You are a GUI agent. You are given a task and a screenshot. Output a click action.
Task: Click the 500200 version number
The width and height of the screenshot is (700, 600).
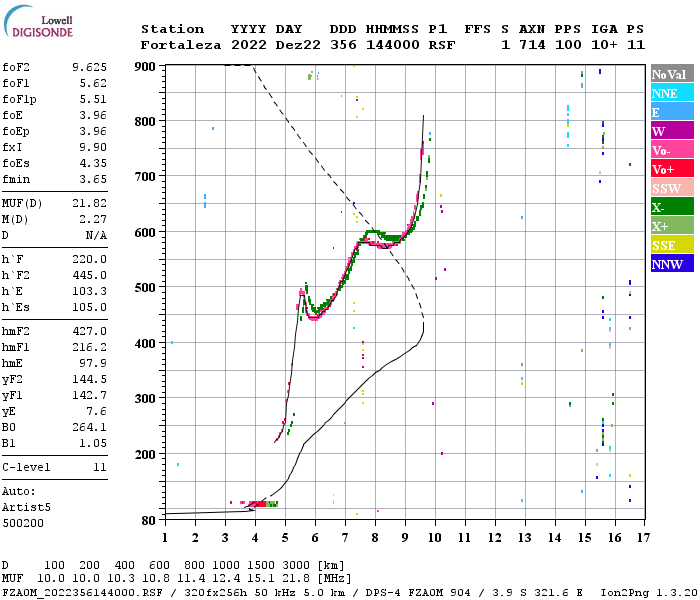[23, 523]
